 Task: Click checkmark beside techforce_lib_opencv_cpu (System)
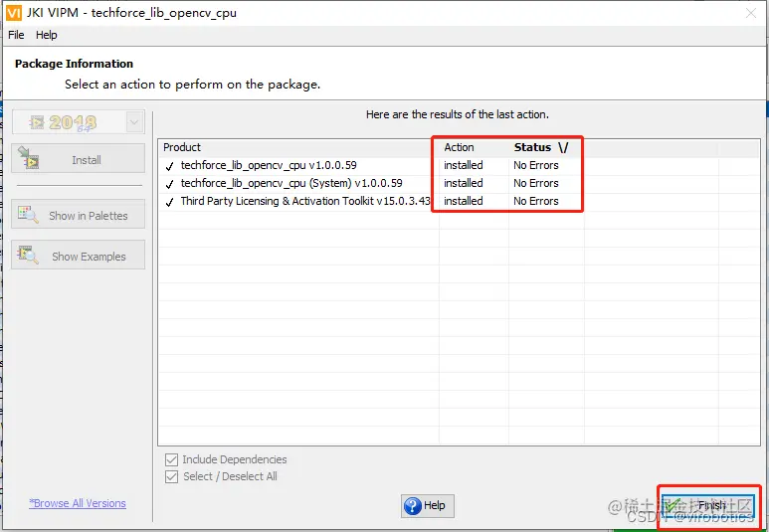(x=170, y=184)
